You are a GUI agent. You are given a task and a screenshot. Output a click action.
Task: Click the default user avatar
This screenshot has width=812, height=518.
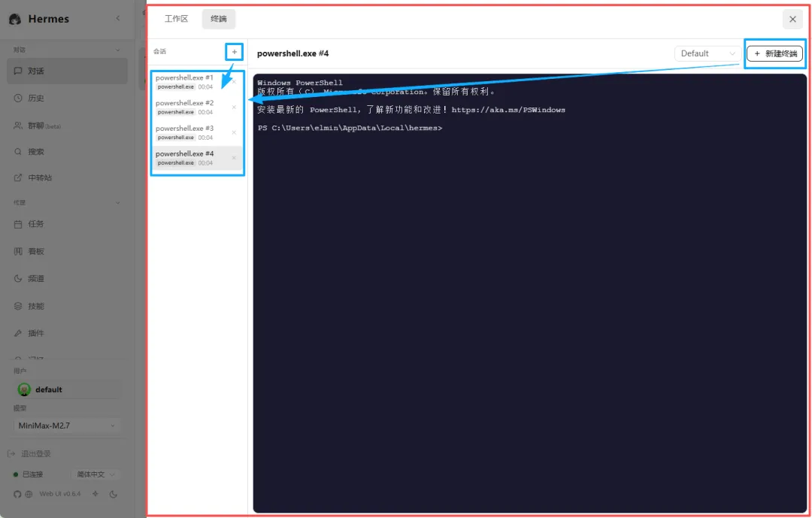[24, 389]
